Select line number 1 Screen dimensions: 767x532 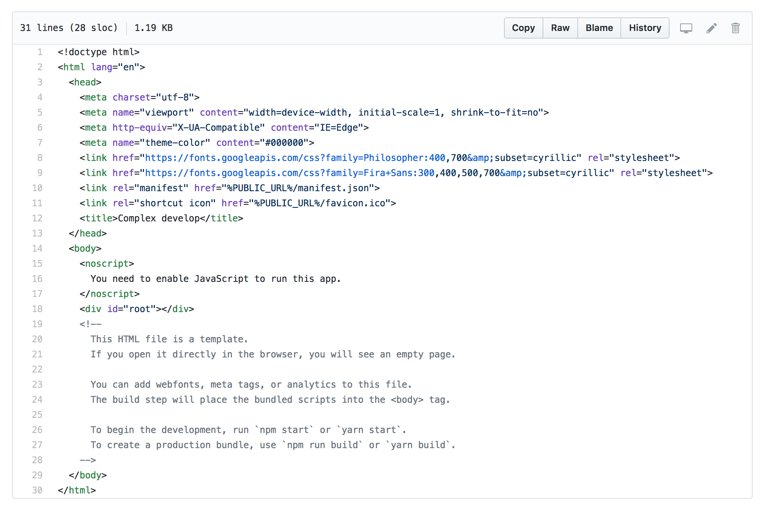pos(40,52)
